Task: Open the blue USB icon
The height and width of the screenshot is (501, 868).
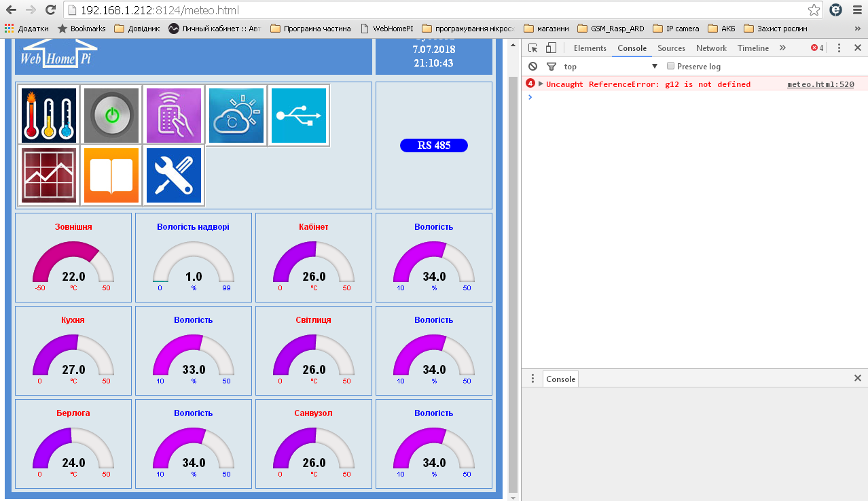Action: click(299, 115)
